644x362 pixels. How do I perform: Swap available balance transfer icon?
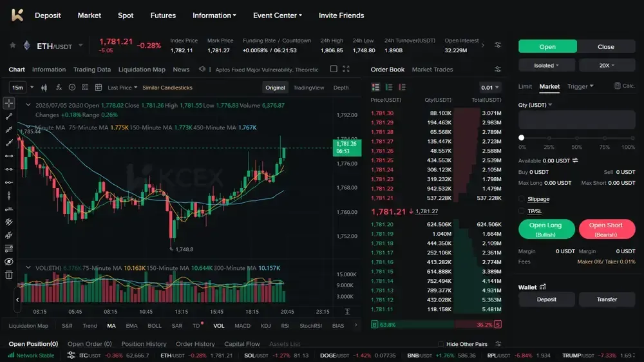pyautogui.click(x=575, y=160)
